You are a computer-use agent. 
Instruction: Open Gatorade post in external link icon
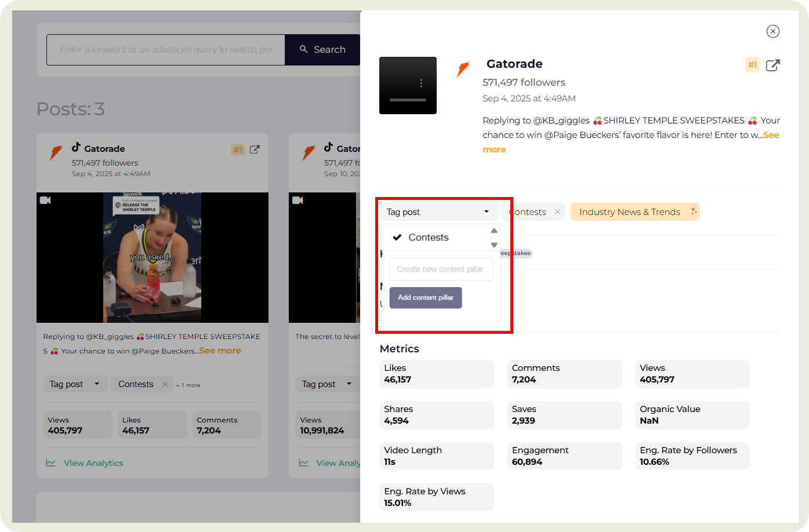[772, 65]
